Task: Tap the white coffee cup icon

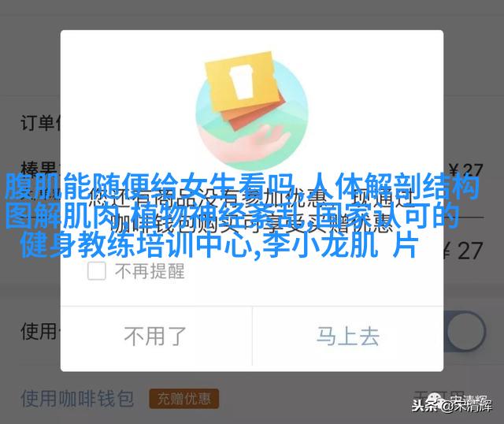Action: pyautogui.click(x=243, y=80)
